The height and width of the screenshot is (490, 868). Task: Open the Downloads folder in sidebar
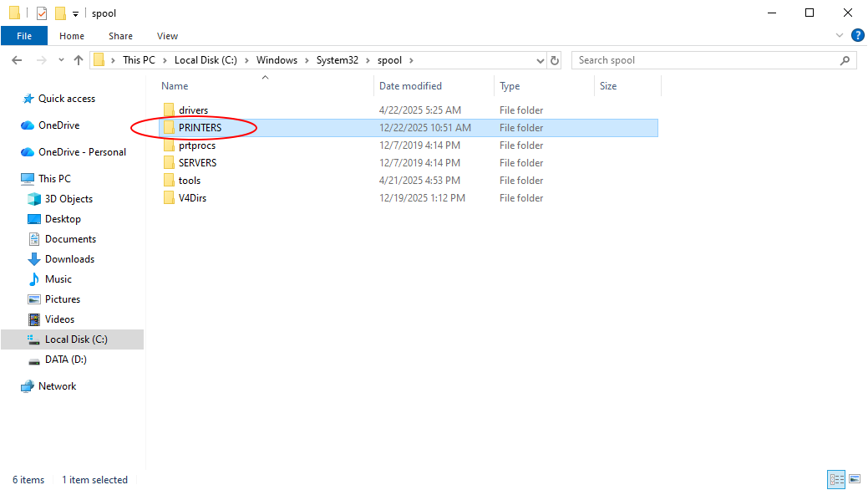[69, 259]
